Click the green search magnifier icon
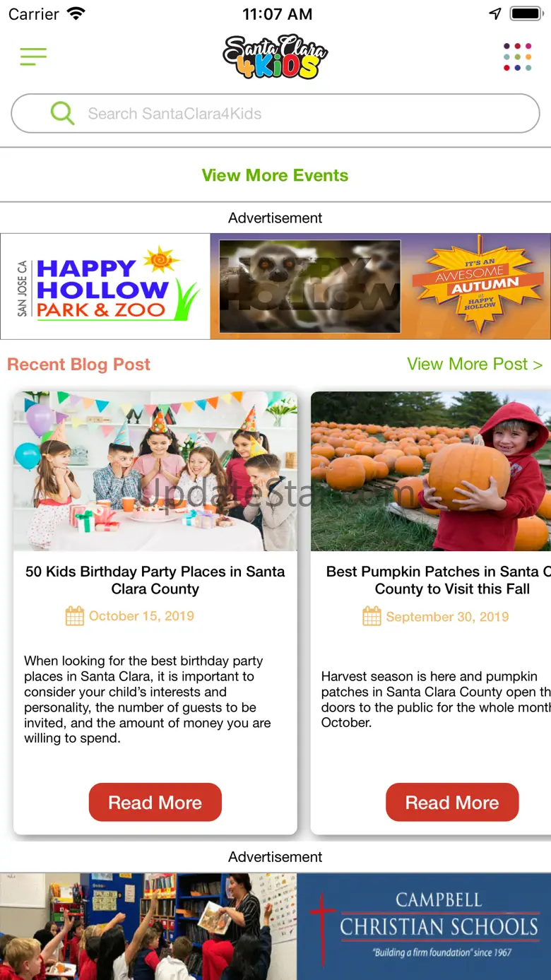Viewport: 551px width, 980px height. (62, 113)
